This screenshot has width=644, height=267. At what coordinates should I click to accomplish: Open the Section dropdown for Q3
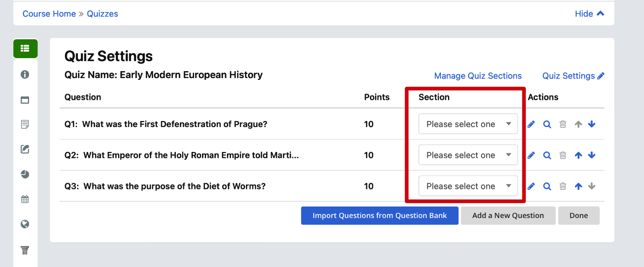pos(468,186)
